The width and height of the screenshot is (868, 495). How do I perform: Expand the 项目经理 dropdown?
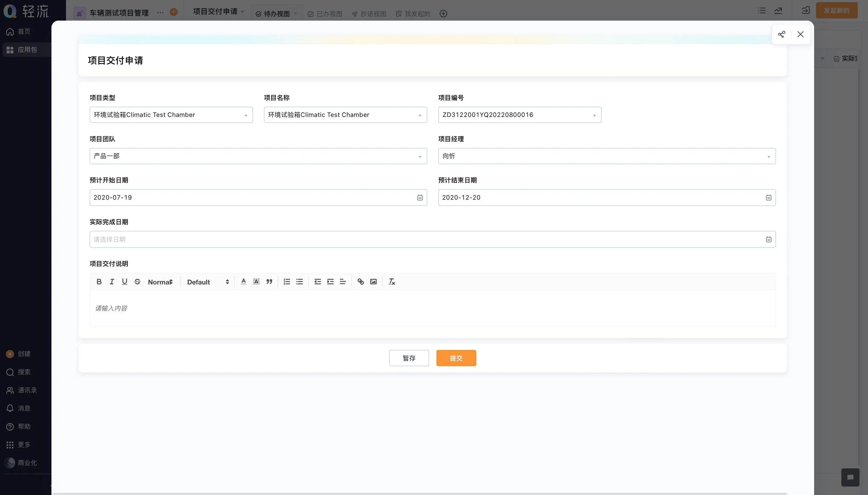[768, 156]
